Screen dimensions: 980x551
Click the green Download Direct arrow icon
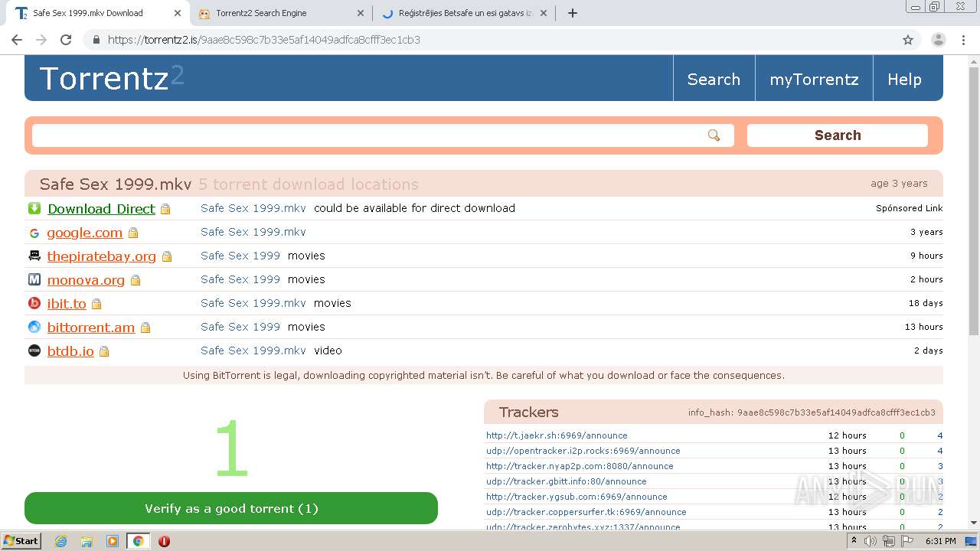click(x=34, y=208)
